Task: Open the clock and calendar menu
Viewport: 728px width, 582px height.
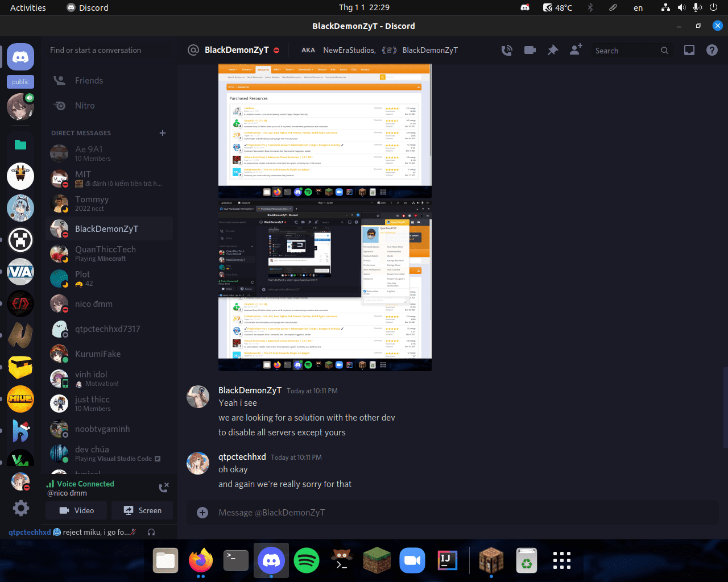Action: tap(364, 7)
